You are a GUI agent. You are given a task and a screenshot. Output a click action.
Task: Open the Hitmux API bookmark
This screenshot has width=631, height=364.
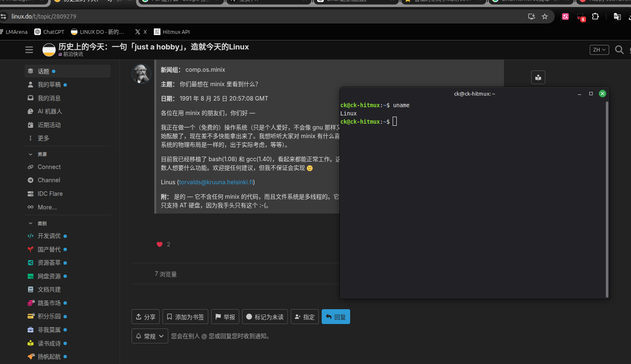[172, 32]
